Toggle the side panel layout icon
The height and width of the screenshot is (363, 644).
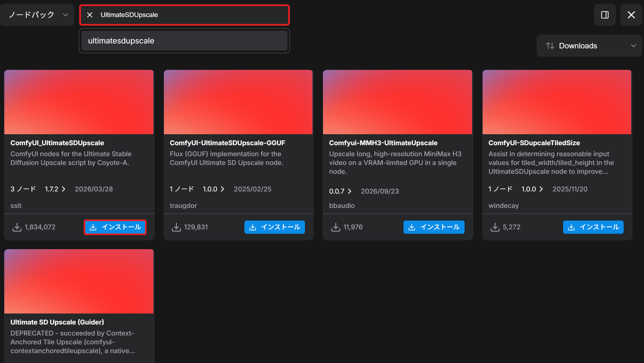pyautogui.click(x=605, y=15)
